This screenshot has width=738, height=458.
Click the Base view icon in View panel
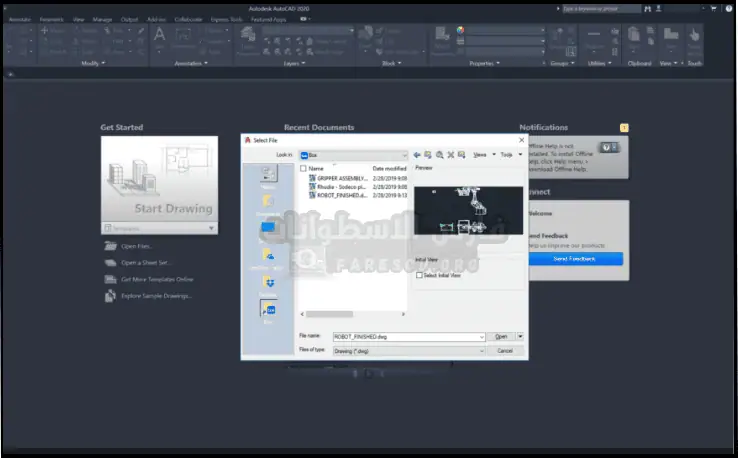tap(671, 34)
